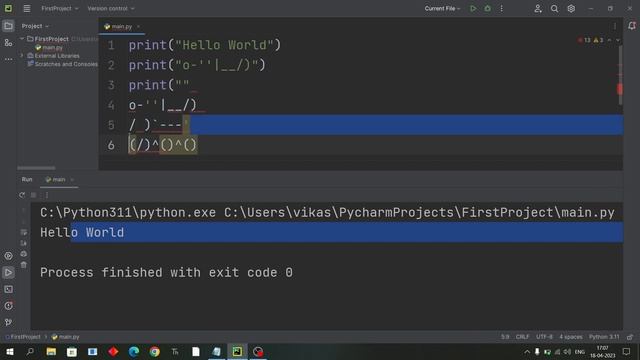Click Search Everywhere magnifier icon
The height and width of the screenshot is (360, 640).
coord(554,9)
